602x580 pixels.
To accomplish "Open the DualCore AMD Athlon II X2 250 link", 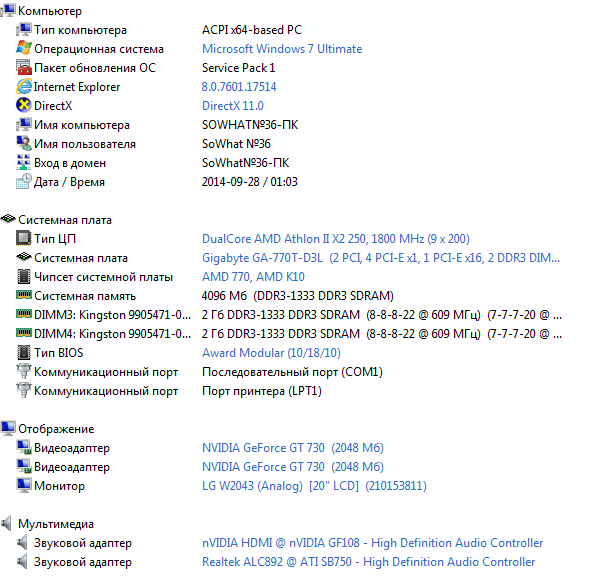I will click(x=336, y=239).
